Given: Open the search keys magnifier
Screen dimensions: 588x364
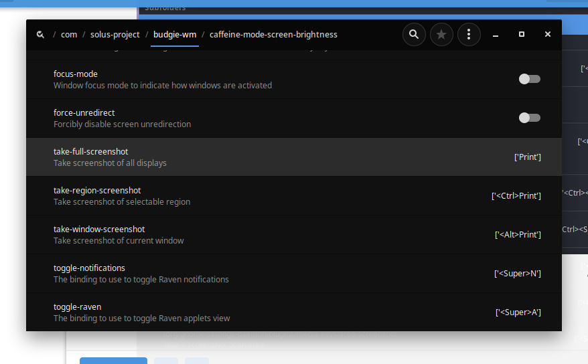Looking at the screenshot, I should click(414, 35).
